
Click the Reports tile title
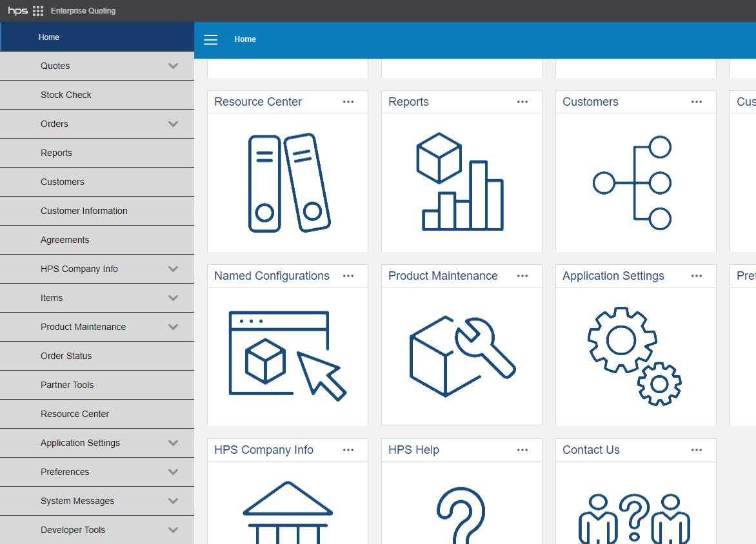point(408,102)
